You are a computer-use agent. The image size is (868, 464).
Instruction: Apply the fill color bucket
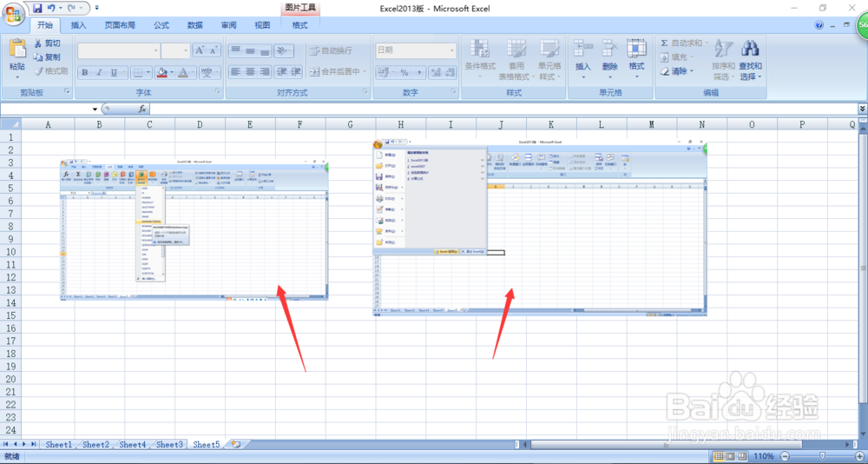pyautogui.click(x=161, y=73)
